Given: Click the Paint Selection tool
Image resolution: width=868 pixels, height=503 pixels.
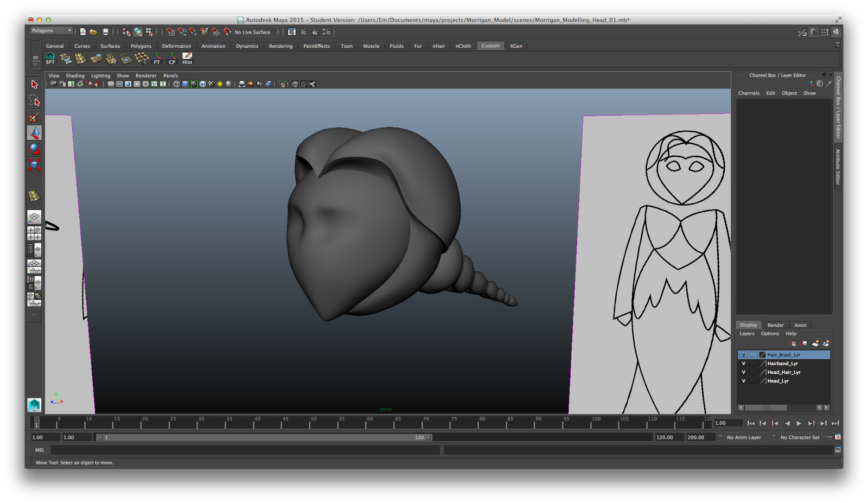Looking at the screenshot, I should tap(34, 117).
